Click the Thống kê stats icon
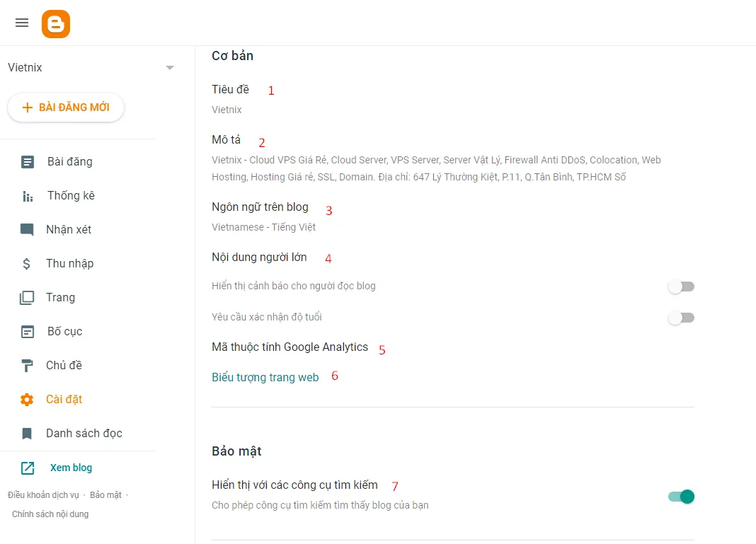756x544 pixels. click(x=28, y=196)
